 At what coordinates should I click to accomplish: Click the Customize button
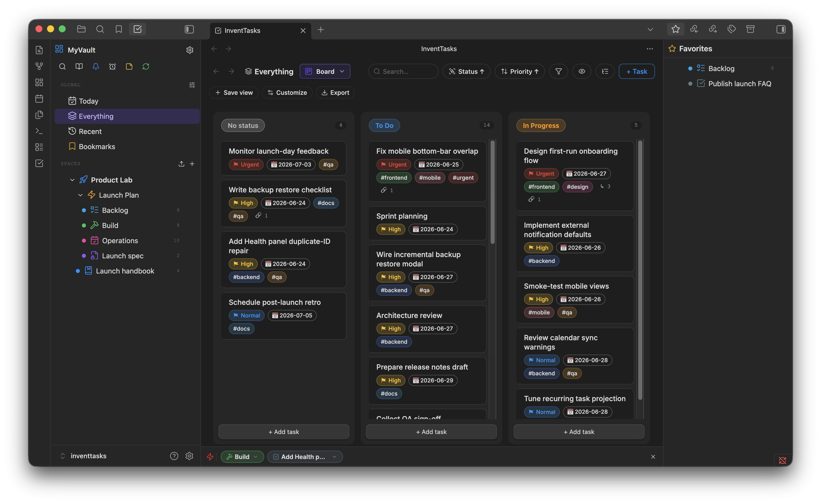pyautogui.click(x=287, y=93)
